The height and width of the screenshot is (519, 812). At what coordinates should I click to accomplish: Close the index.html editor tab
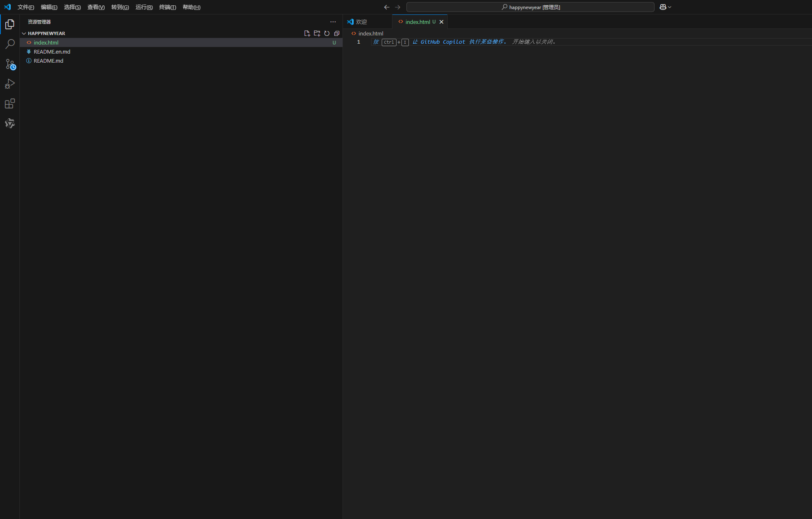pos(441,22)
